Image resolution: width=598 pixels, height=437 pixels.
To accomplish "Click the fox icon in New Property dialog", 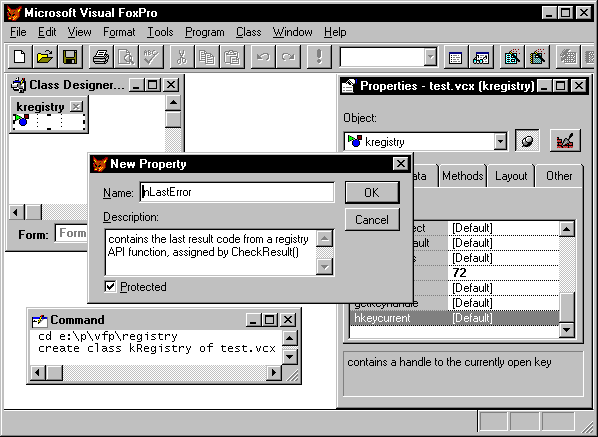I will click(x=100, y=164).
